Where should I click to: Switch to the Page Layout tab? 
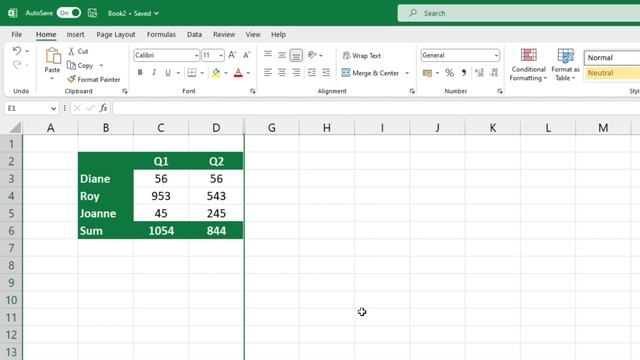[x=116, y=34]
